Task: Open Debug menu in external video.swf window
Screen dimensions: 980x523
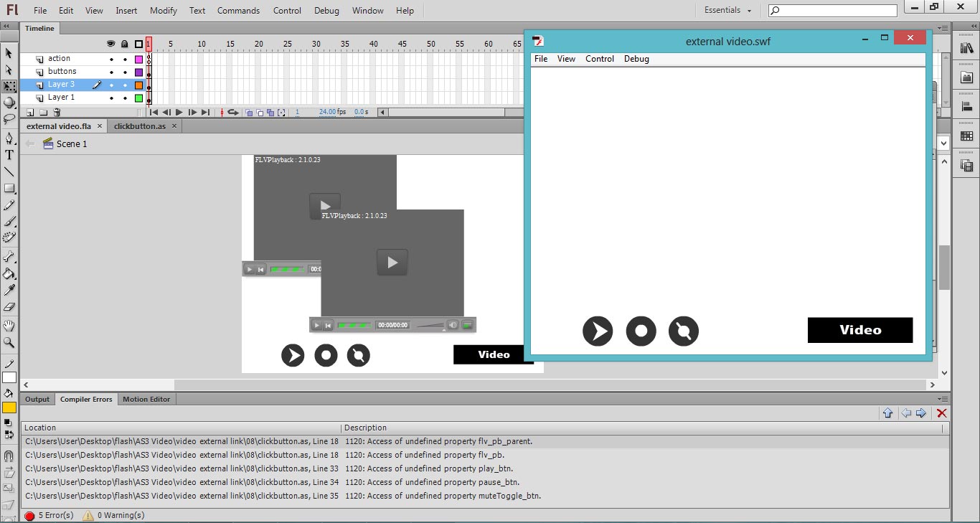Action: click(x=636, y=59)
